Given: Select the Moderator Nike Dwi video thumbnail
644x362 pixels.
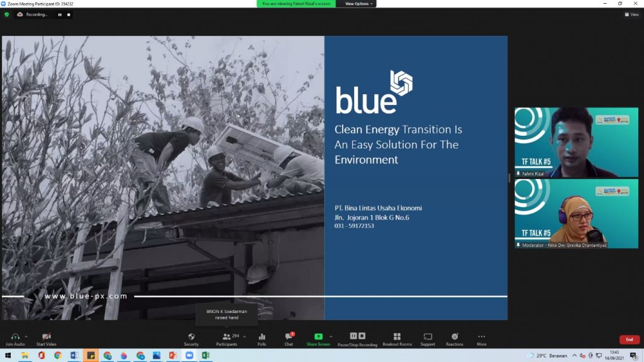Looking at the screenshot, I should (576, 214).
